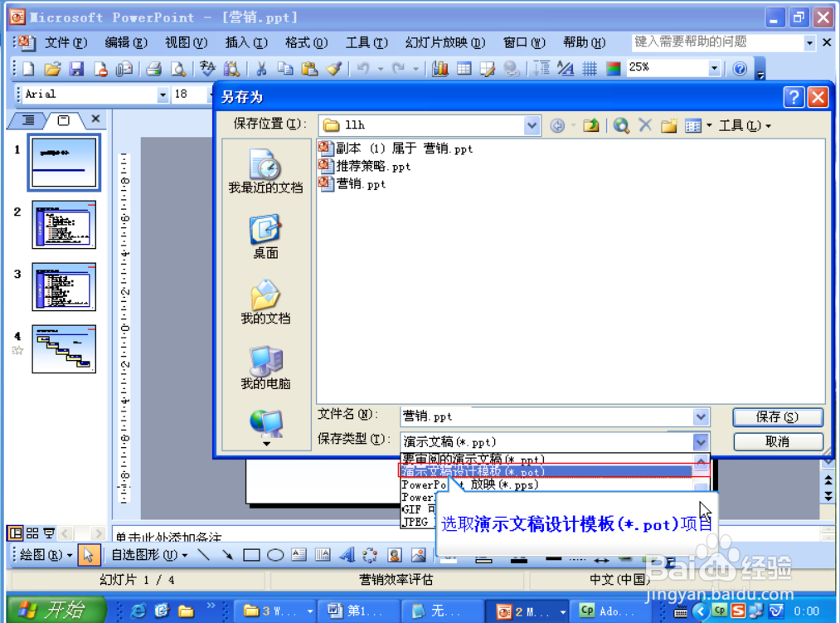
Task: Click the Save floppy disk toolbar icon
Action: (x=76, y=69)
